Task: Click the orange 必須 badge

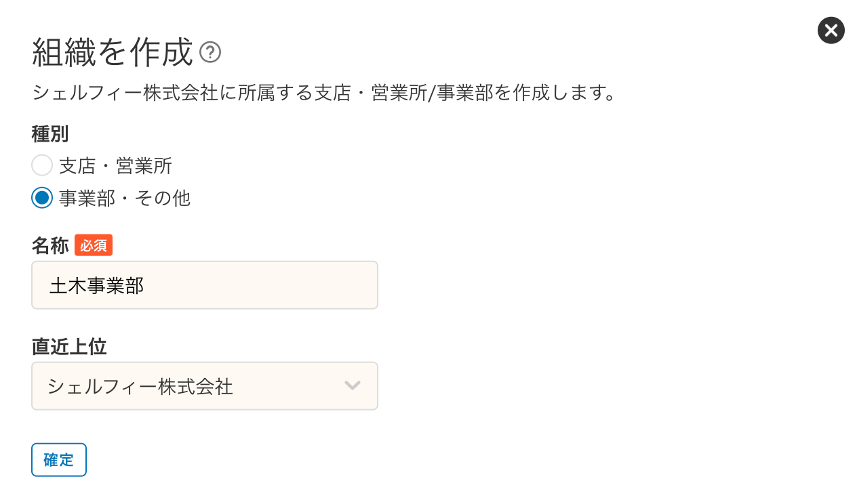Action: point(94,245)
